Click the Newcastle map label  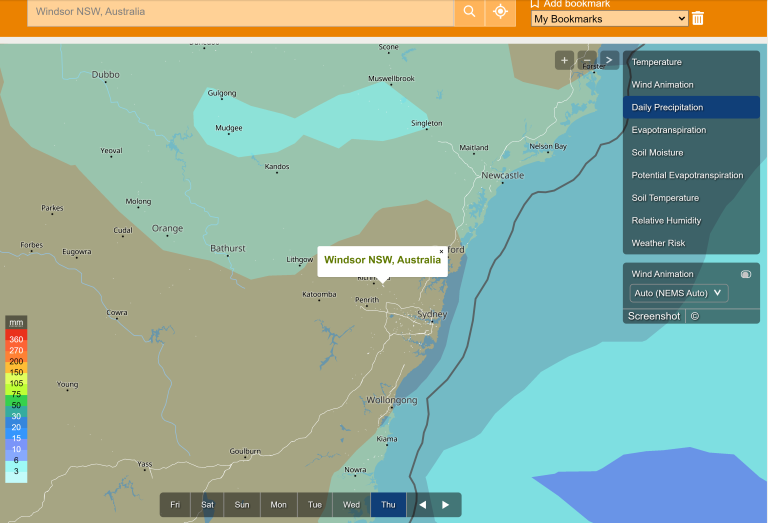503,175
